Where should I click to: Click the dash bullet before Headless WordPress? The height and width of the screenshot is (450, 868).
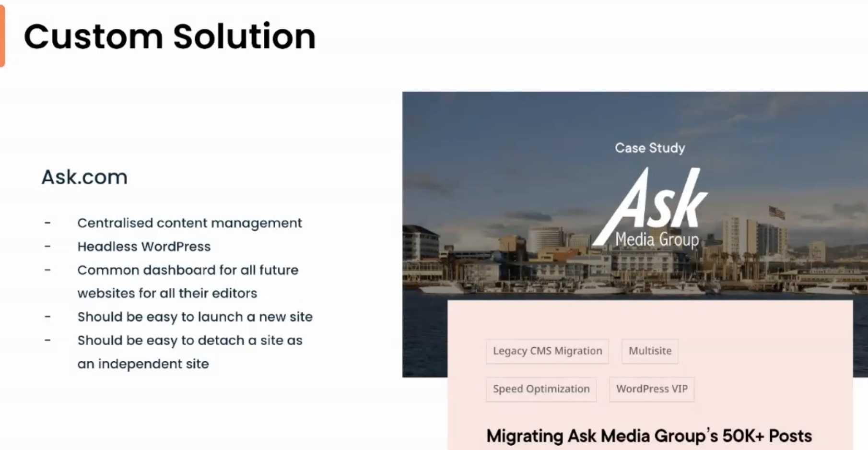point(47,247)
